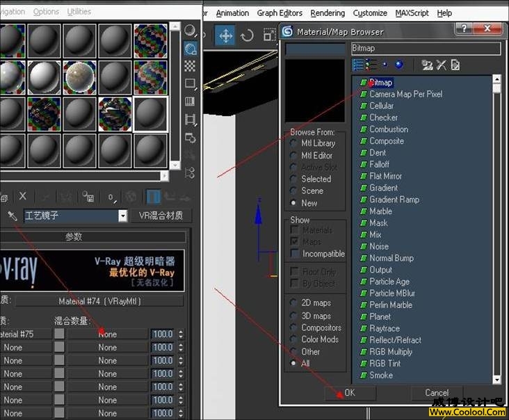Toggle Backlight icon in Material Editor
509x420 pixels.
click(191, 49)
